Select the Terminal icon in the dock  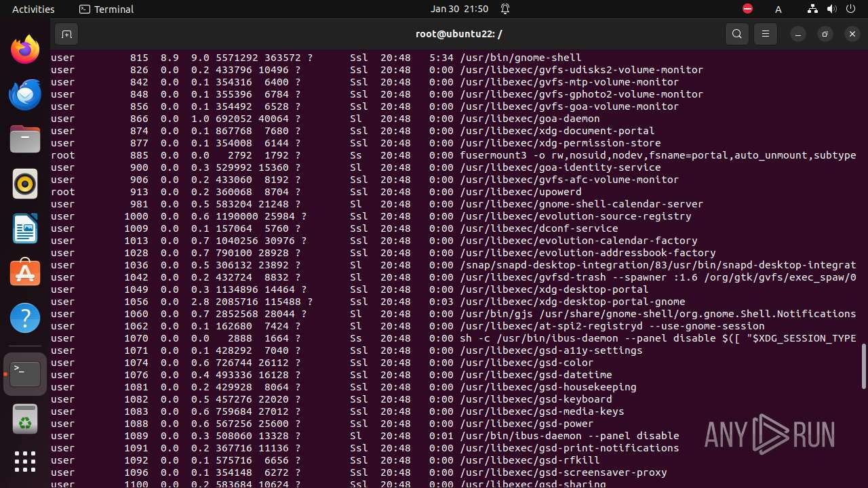[25, 373]
